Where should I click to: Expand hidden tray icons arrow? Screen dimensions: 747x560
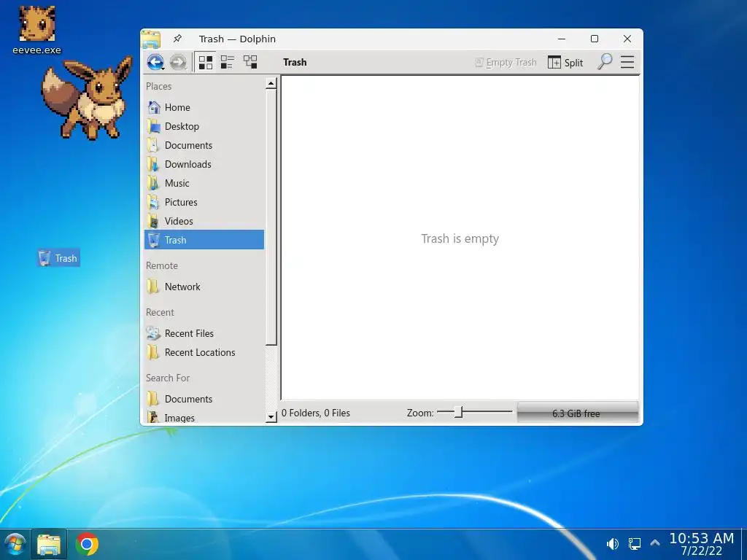pyautogui.click(x=655, y=542)
